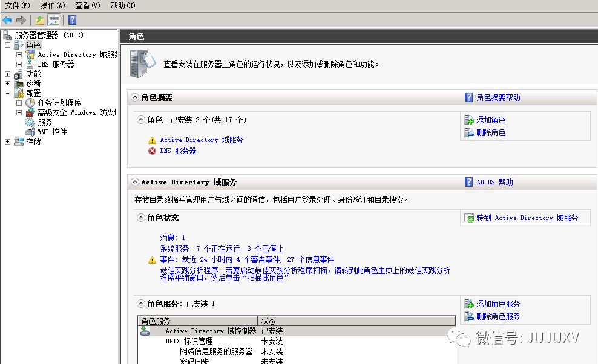598x364 pixels.
Task: Collapse the 角色摘要 section
Action: coord(135,97)
